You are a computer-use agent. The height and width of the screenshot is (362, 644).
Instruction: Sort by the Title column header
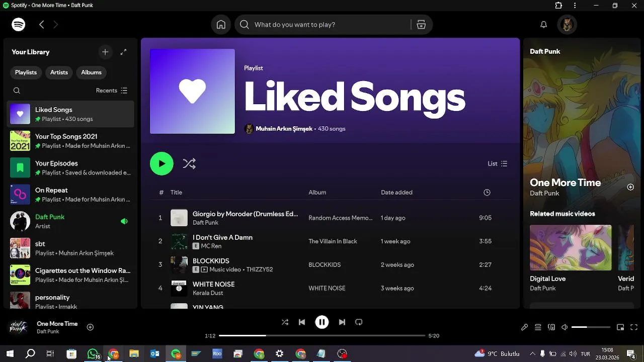(x=176, y=193)
